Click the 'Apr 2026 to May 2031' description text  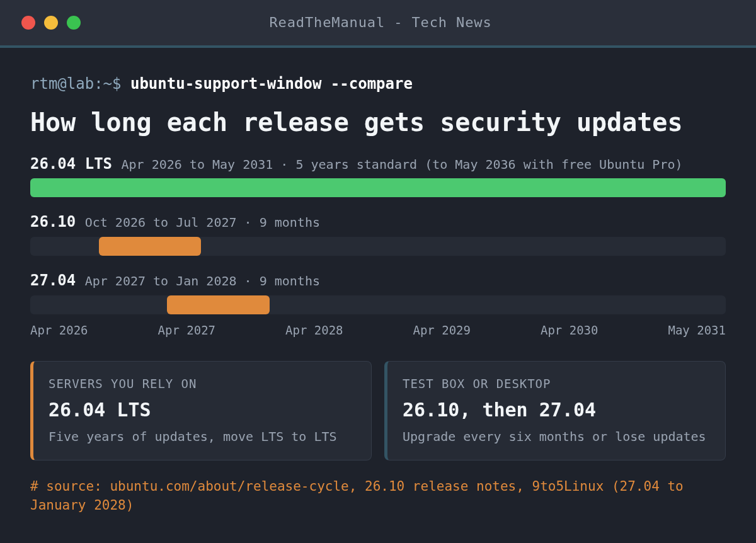(x=401, y=164)
